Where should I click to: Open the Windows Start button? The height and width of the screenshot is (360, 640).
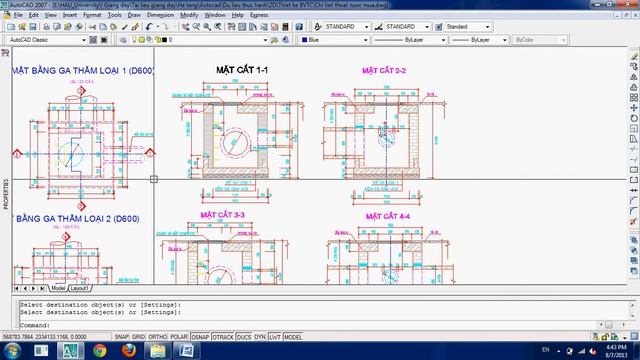pyautogui.click(x=12, y=351)
